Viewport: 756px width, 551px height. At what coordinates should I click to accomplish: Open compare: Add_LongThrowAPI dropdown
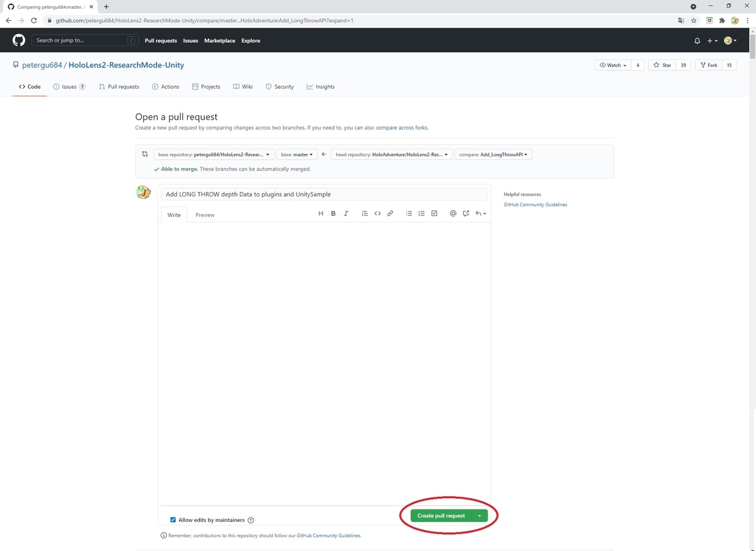coord(493,154)
